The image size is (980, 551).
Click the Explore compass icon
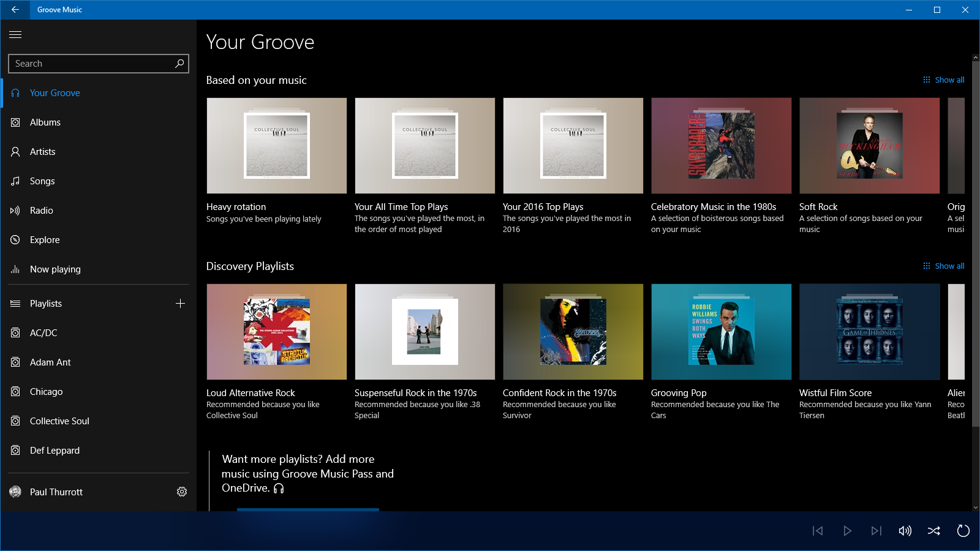(x=15, y=240)
